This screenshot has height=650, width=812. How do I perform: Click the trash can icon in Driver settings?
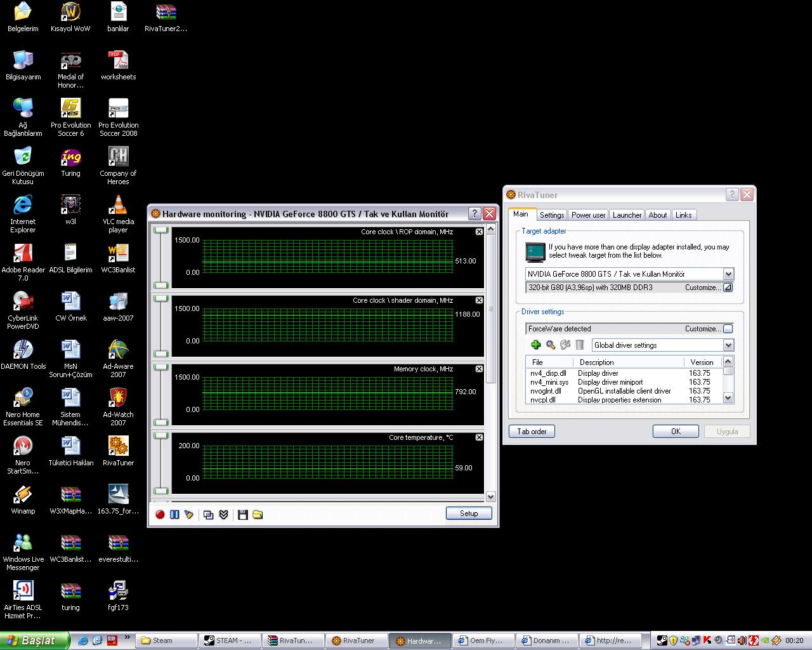click(580, 345)
